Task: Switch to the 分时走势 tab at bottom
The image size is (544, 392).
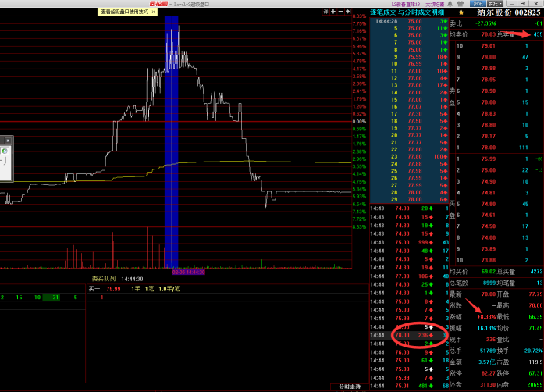Action: click(350, 387)
